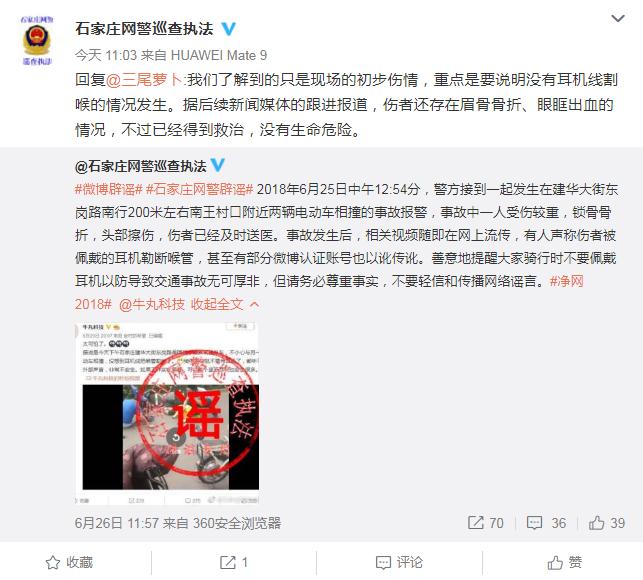Click the comment icon showing 36

coord(546,523)
